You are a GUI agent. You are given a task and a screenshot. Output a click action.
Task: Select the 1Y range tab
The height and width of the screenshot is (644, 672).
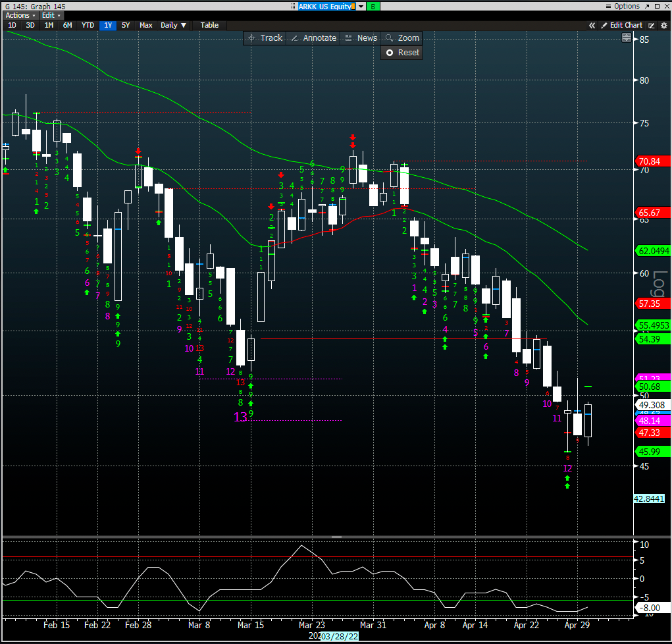coord(107,25)
